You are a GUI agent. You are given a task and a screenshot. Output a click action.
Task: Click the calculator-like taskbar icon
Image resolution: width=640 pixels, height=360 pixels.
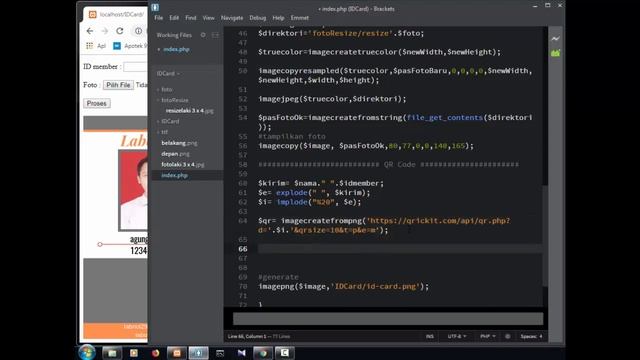[x=220, y=353]
